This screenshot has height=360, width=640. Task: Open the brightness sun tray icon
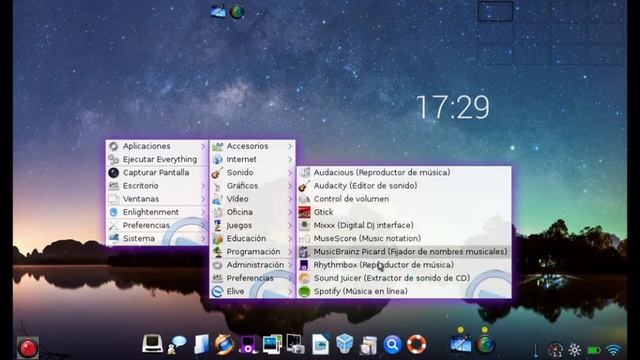(x=575, y=350)
